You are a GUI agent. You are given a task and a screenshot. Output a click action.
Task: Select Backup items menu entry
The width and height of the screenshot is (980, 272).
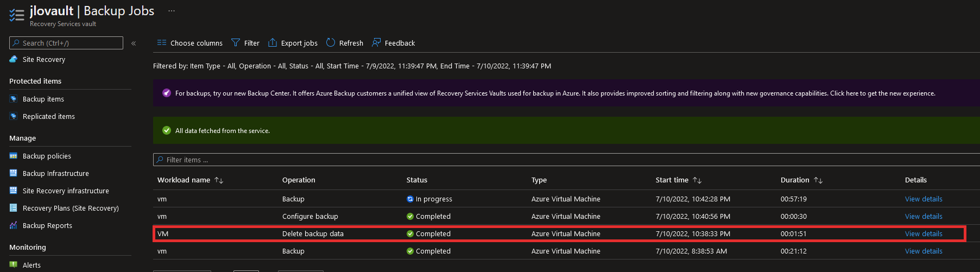[x=43, y=99]
